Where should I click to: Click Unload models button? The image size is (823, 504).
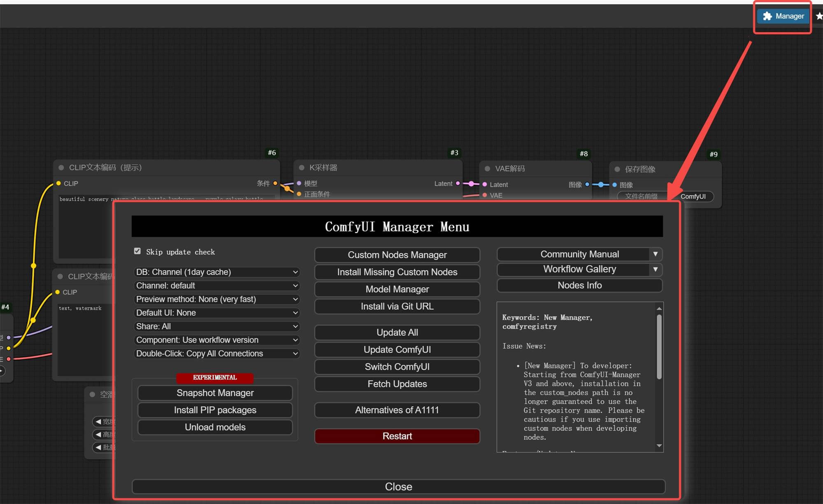click(215, 428)
